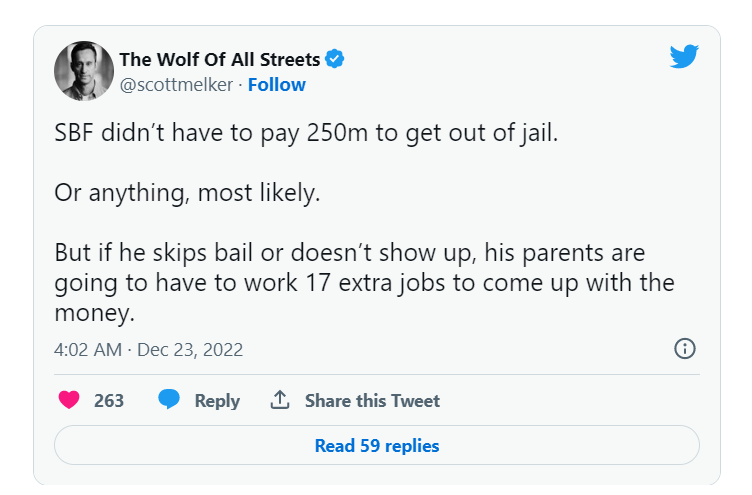Image resolution: width=752 pixels, height=495 pixels.
Task: Click the 4:02 AM time text
Action: pos(89,350)
